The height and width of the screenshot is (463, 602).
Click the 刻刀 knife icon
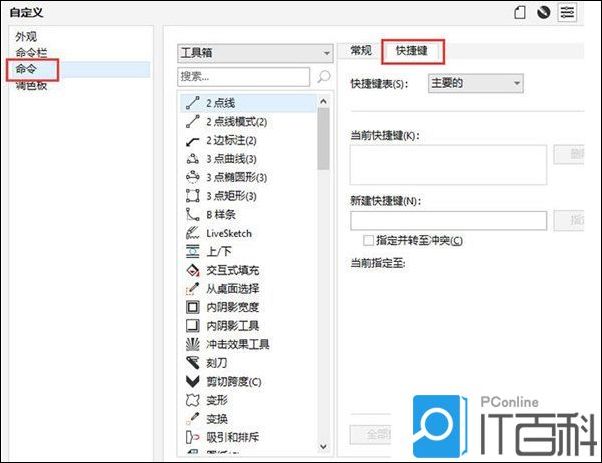click(x=192, y=362)
